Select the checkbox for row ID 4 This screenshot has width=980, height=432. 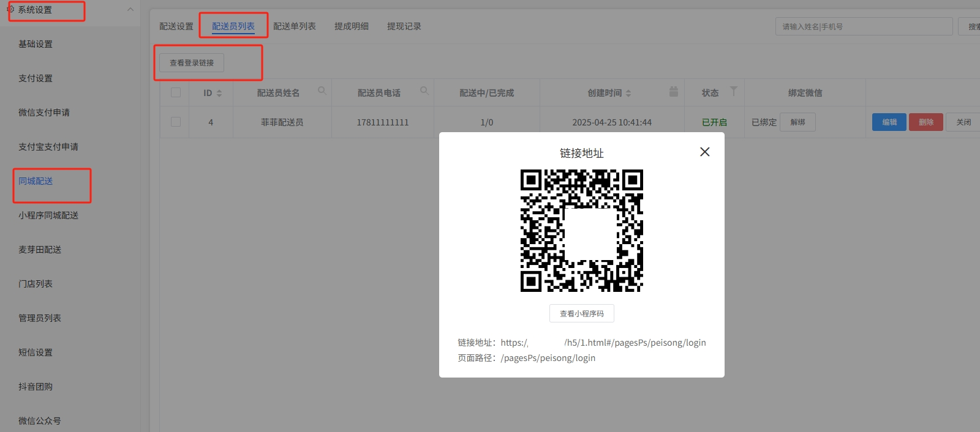coord(176,122)
